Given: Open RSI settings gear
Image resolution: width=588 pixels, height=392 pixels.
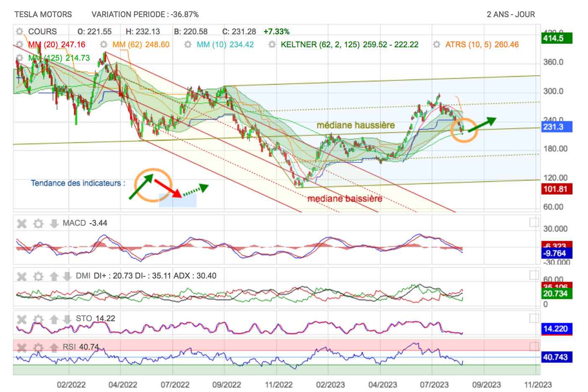Looking at the screenshot, I should pos(38,347).
